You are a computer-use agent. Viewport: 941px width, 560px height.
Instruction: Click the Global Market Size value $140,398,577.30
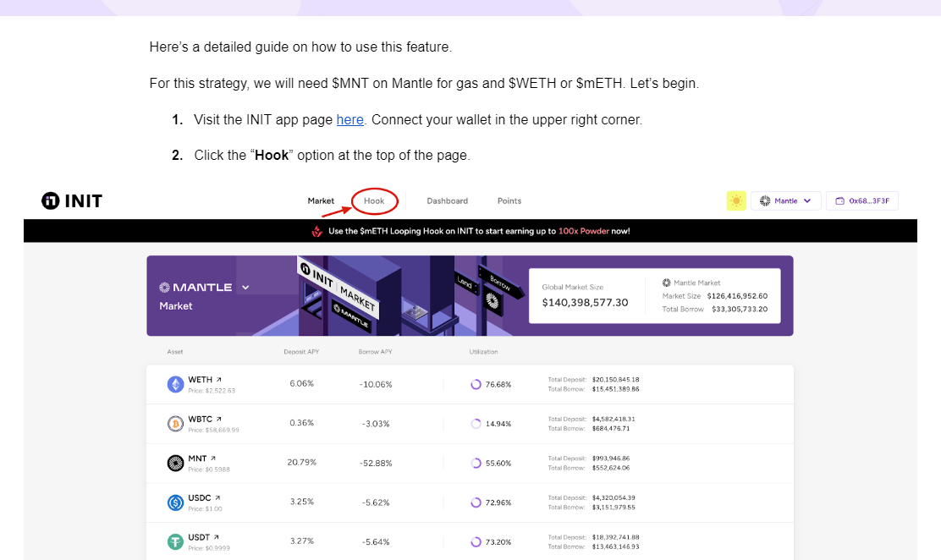(585, 303)
